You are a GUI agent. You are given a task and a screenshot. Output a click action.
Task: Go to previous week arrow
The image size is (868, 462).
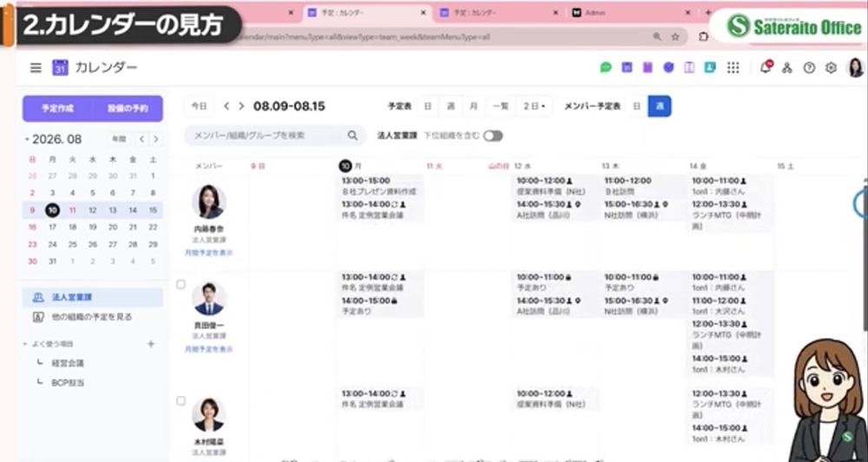click(227, 106)
